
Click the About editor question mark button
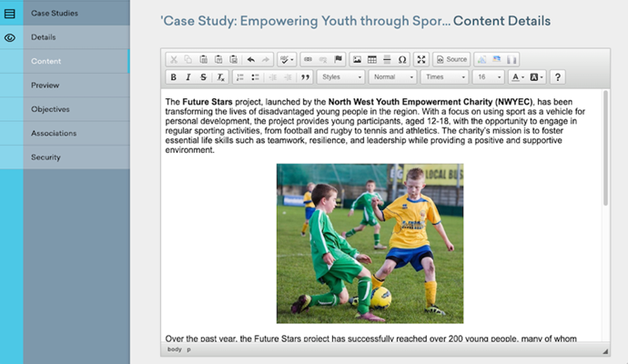tap(558, 76)
